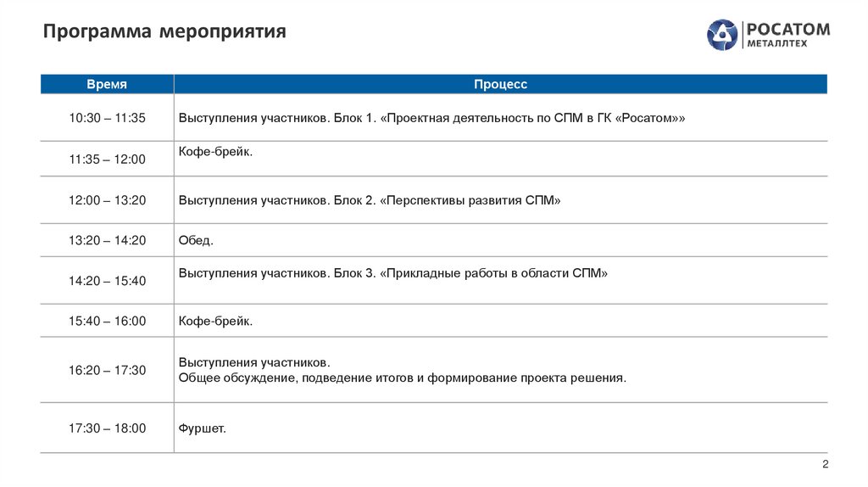Click the Общее обсуждение, подведение итогов line
Image resolution: width=868 pixels, height=487 pixels.
(x=402, y=378)
